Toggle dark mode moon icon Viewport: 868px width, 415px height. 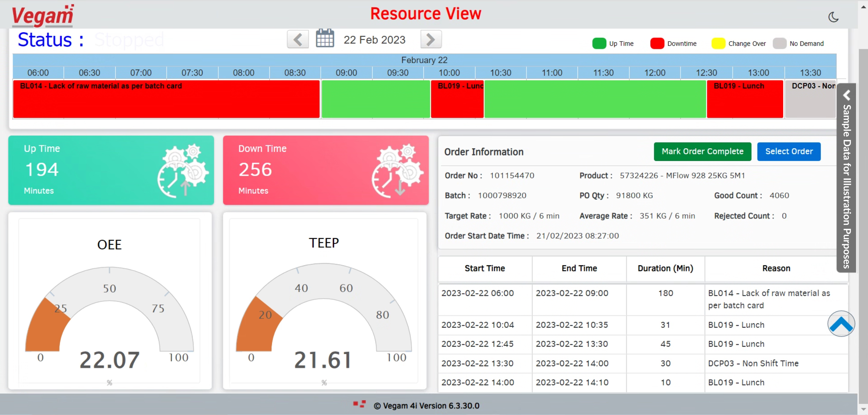click(833, 17)
